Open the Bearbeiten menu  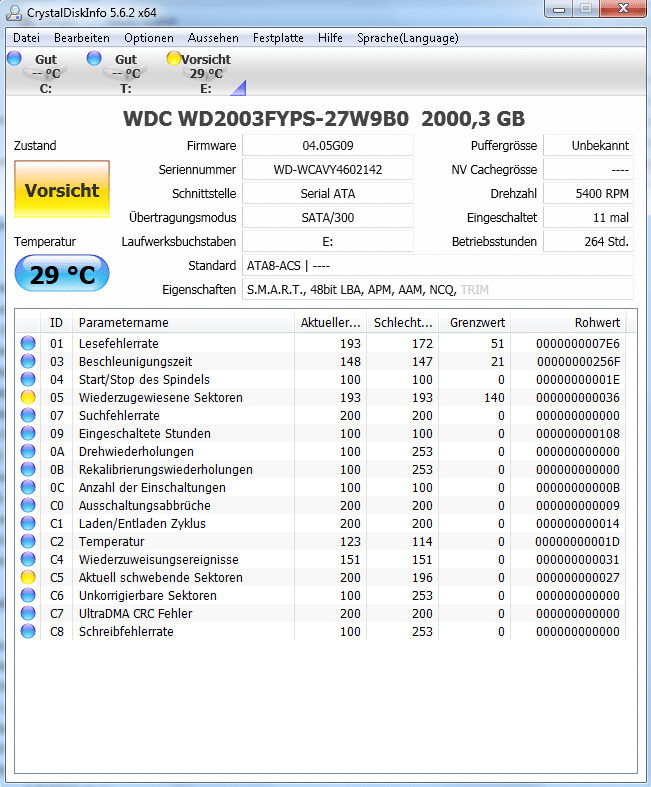coord(82,38)
